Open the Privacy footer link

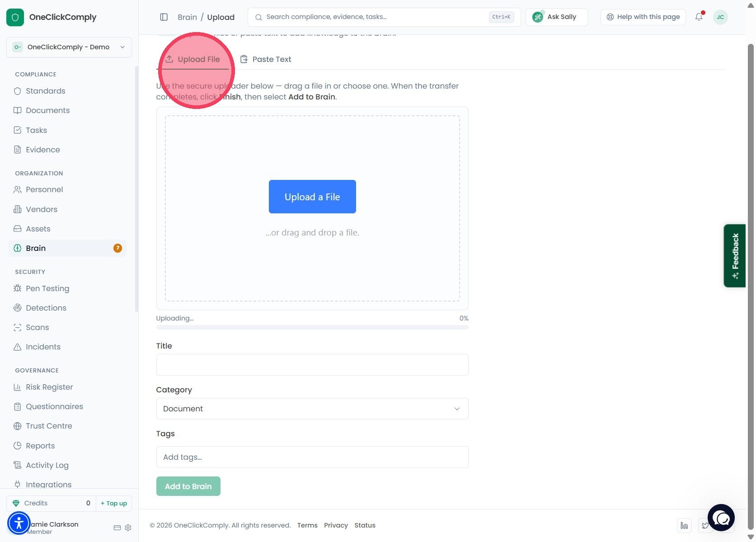click(336, 525)
